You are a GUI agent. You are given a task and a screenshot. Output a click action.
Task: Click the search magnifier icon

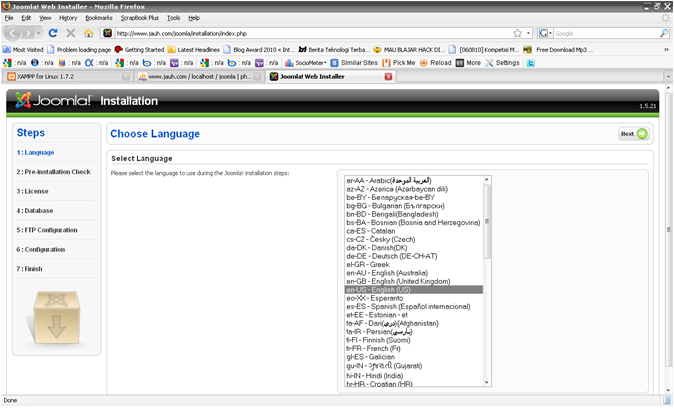tap(664, 33)
